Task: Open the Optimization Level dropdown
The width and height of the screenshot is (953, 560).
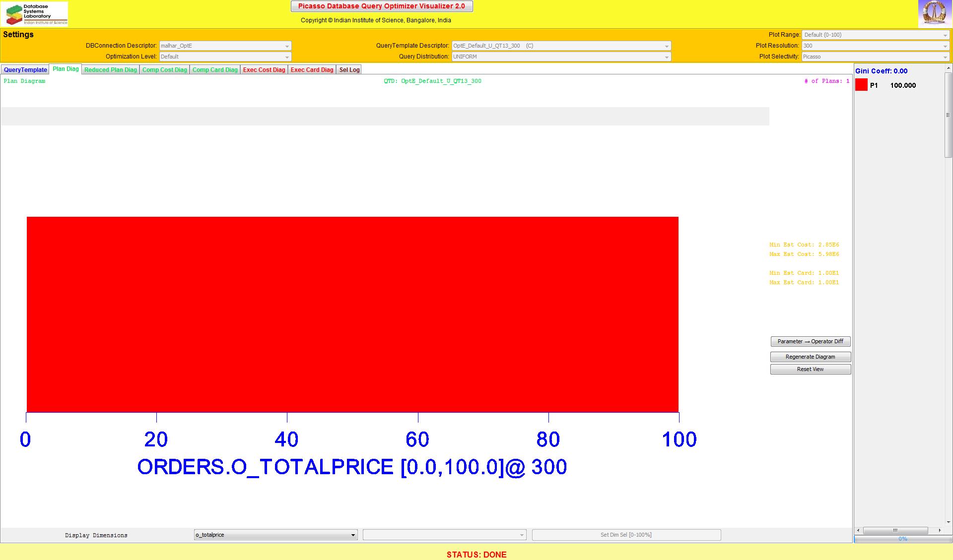Action: point(225,57)
